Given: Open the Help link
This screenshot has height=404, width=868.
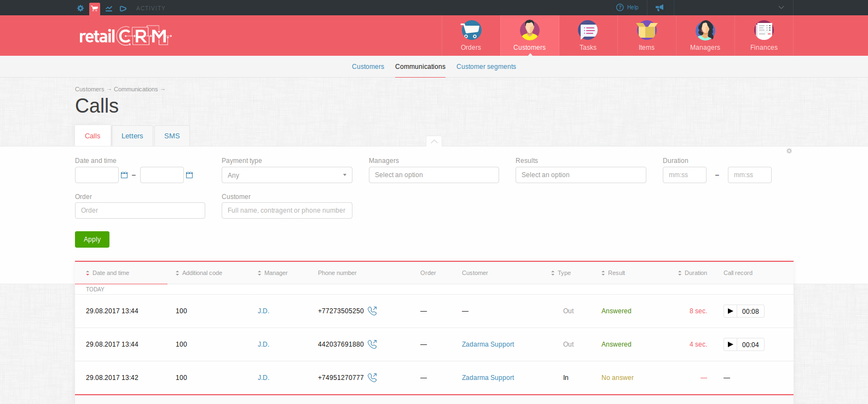Looking at the screenshot, I should [x=627, y=8].
